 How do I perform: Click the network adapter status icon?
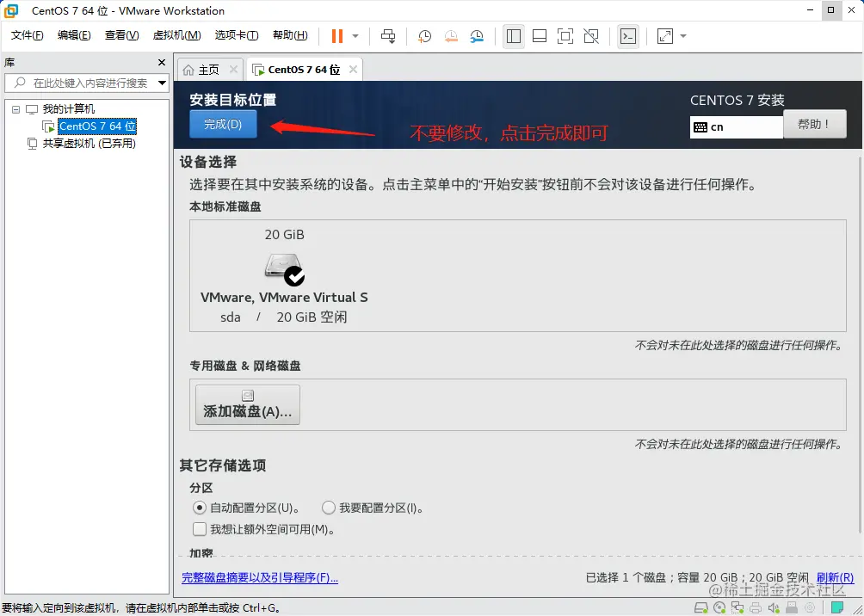point(737,607)
